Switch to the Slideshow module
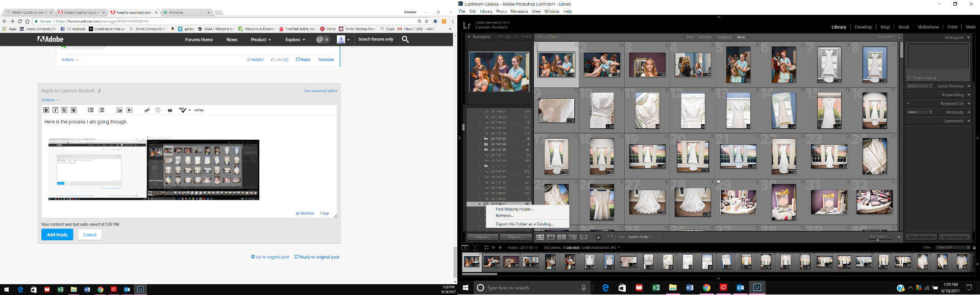Viewport: 980px width, 295px height. point(928,27)
